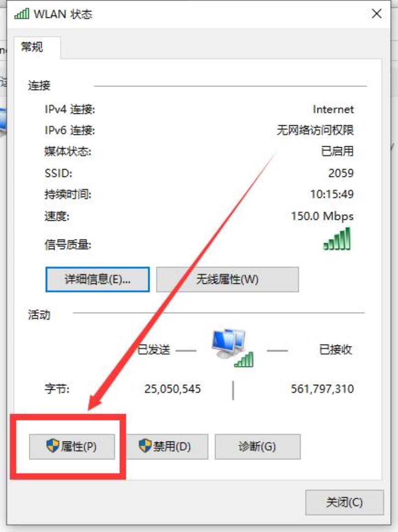Click the IPv4 Internet status text
398x532 pixels.
pos(333,109)
